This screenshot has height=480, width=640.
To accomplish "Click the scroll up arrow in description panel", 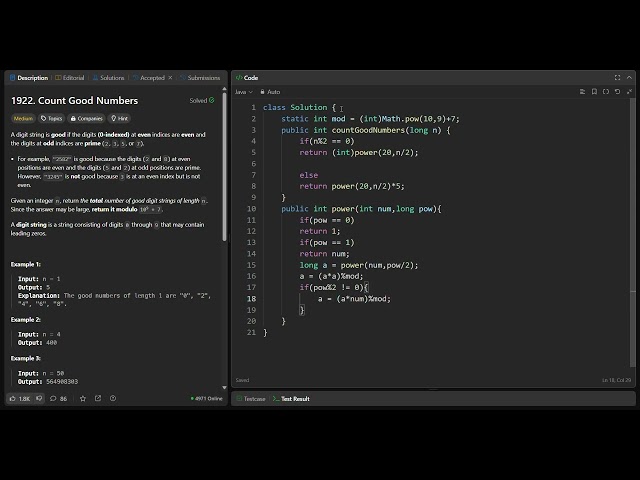I will pos(224,89).
